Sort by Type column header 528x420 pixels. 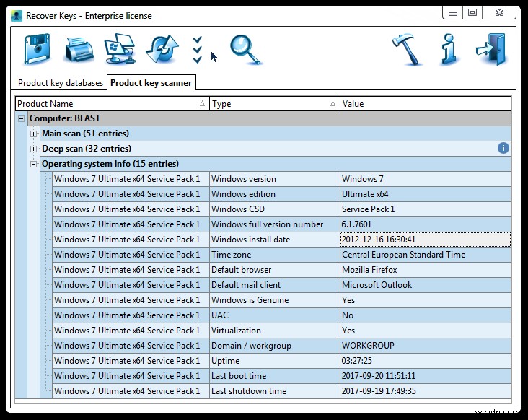(274, 104)
